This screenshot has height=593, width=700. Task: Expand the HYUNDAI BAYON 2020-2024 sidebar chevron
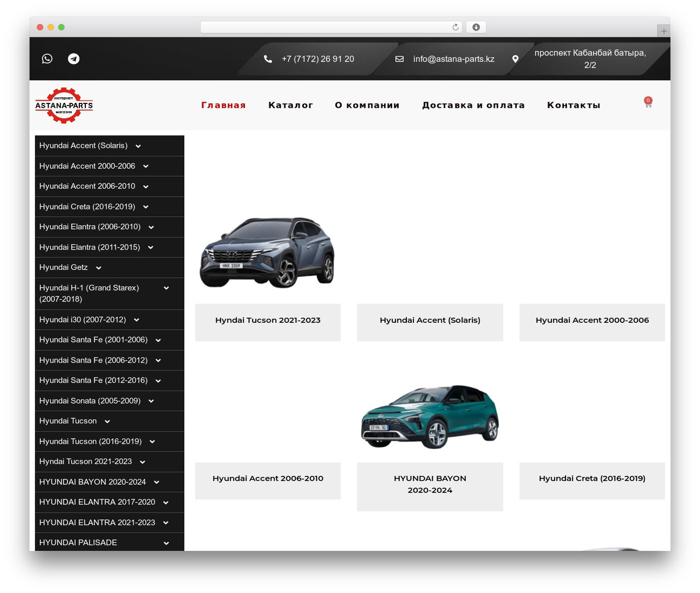tap(157, 482)
